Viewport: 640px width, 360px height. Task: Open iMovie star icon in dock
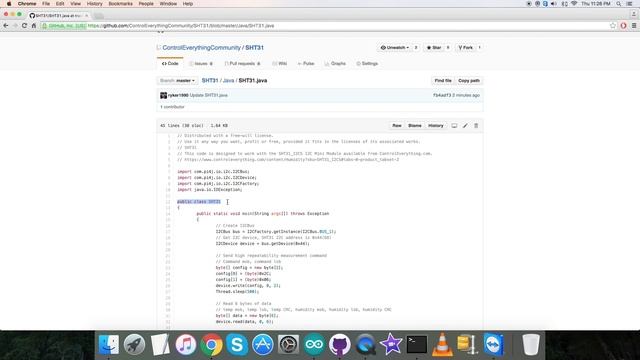tap(391, 344)
